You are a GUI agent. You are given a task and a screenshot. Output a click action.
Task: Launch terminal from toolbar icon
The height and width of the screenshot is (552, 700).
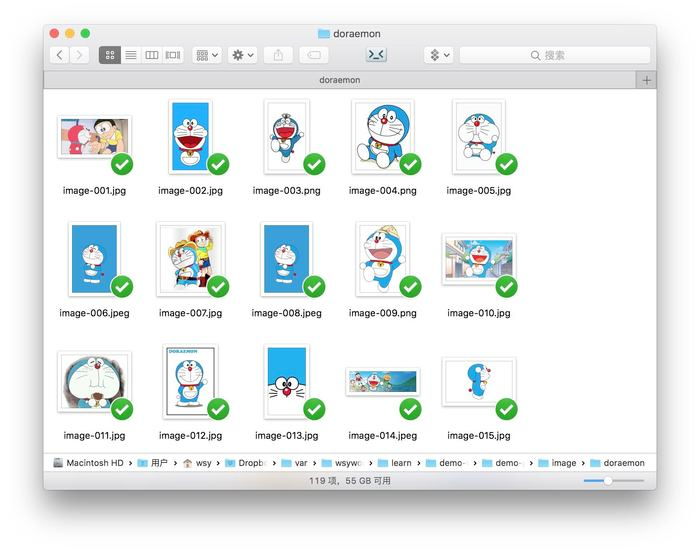[376, 55]
